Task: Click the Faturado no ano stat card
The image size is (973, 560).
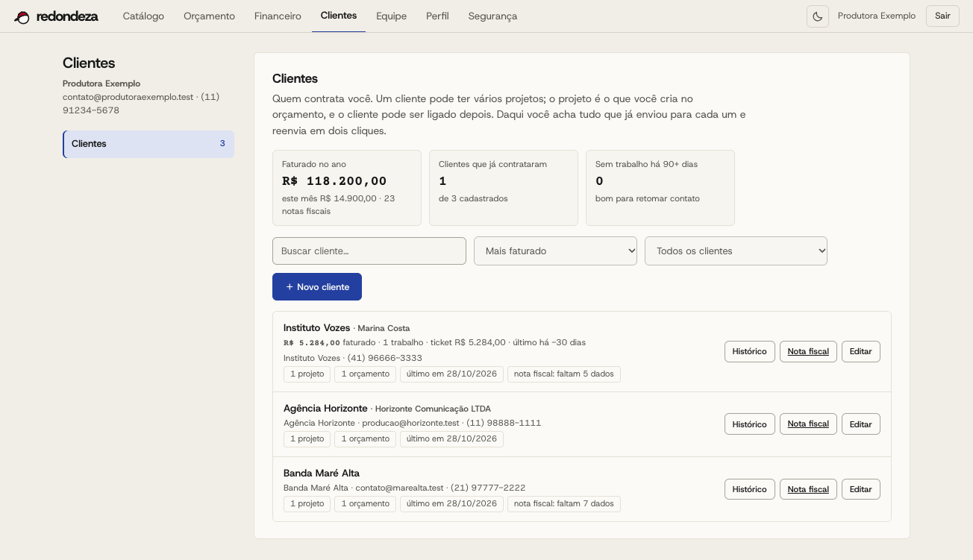Action: (x=347, y=188)
